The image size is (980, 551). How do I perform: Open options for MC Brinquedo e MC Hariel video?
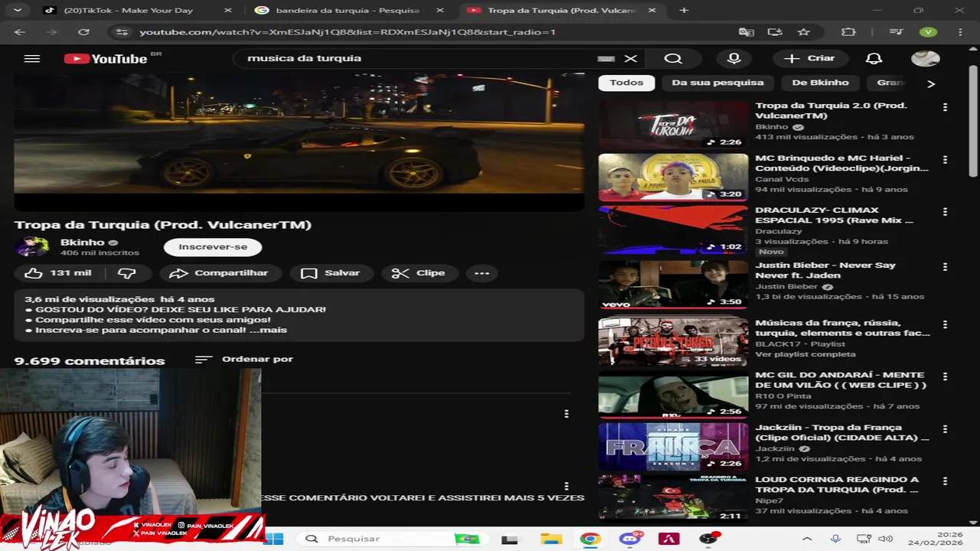point(945,160)
